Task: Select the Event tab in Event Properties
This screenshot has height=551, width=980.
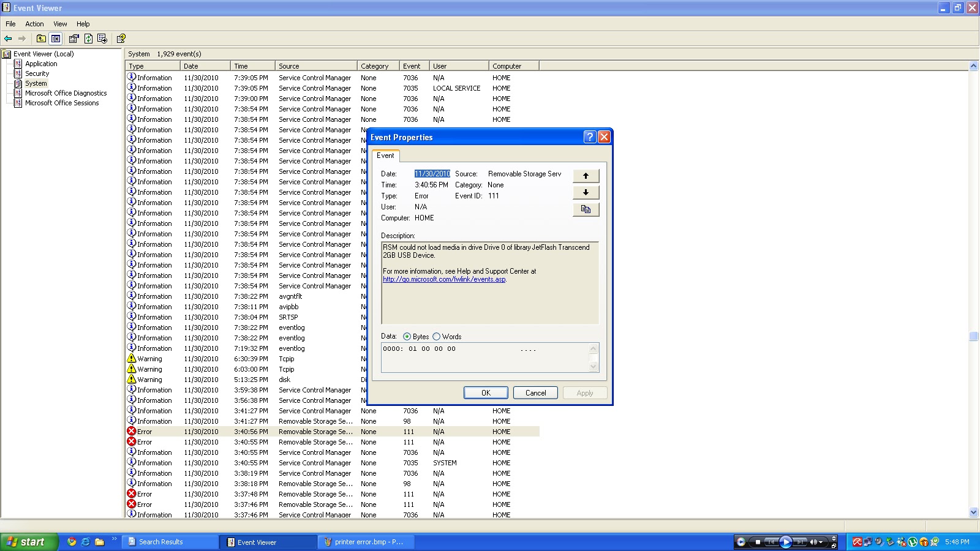Action: (x=385, y=156)
